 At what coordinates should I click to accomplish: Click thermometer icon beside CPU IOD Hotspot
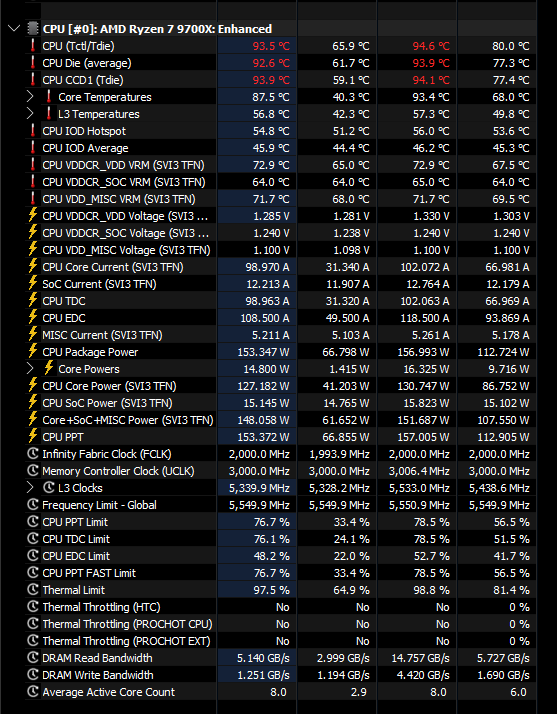pyautogui.click(x=32, y=131)
